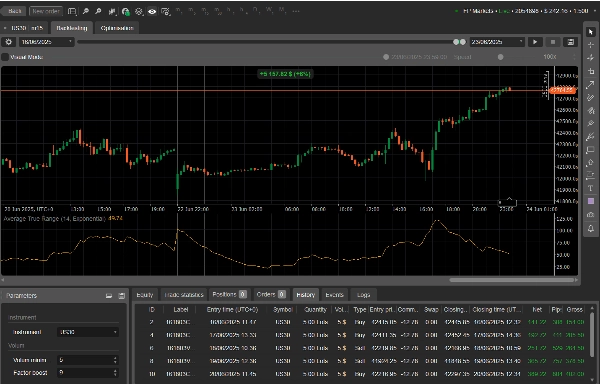Click the second icon in Parameters header
This screenshot has height=384, width=600.
(122, 296)
